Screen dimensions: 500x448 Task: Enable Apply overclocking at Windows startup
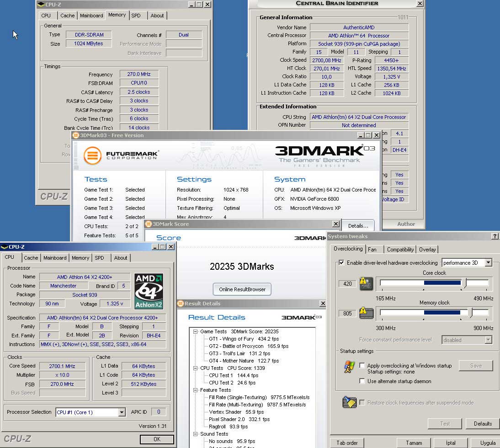[362, 365]
